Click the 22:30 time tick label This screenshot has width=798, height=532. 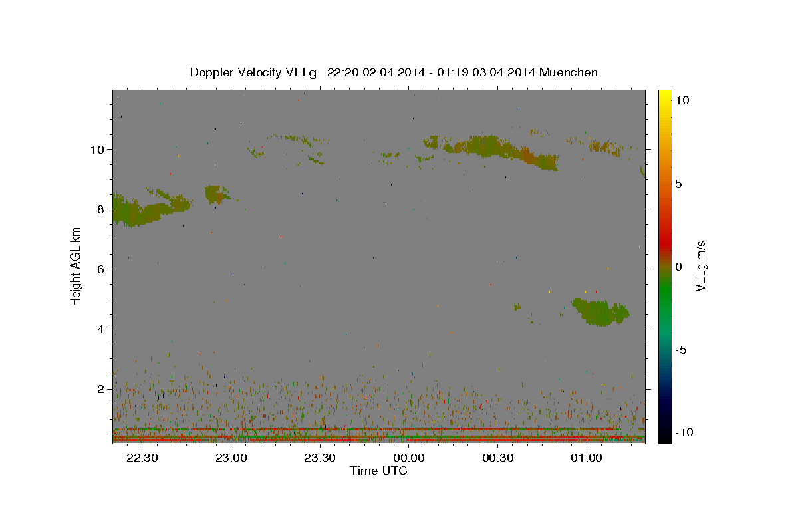point(142,458)
